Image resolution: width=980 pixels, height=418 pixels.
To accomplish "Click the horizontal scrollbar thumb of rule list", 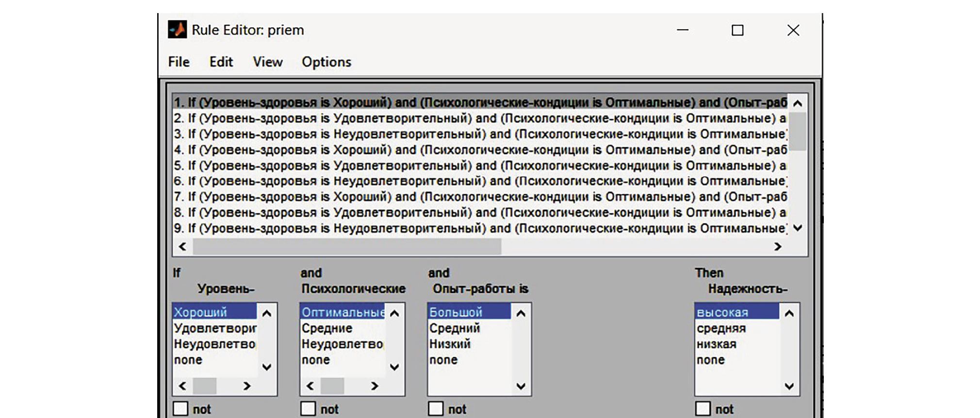I will (x=347, y=247).
